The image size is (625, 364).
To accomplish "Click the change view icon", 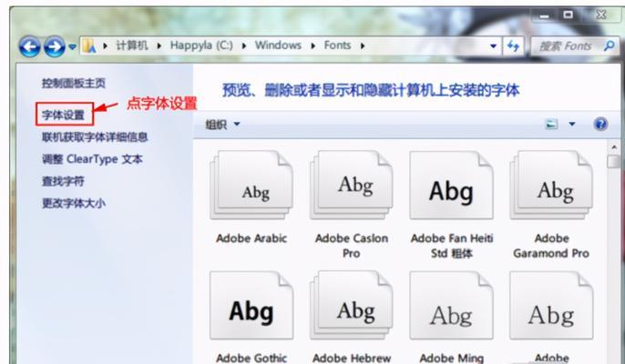I will 552,125.
